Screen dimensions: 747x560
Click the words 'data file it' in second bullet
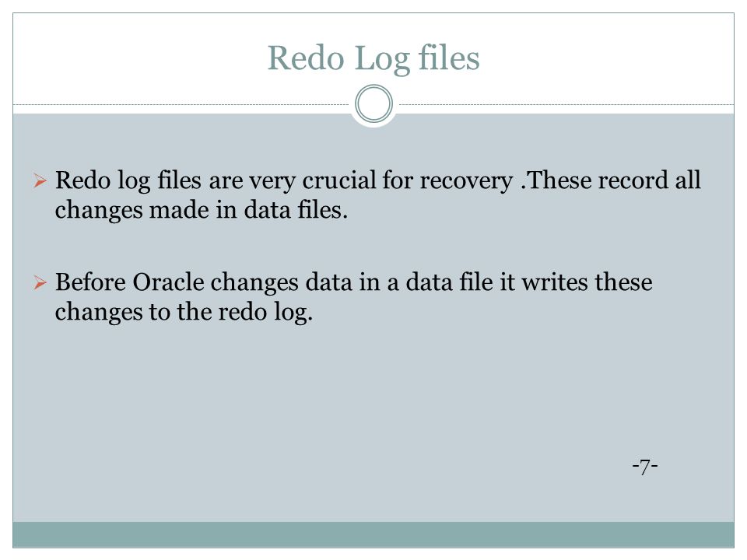coord(461,282)
